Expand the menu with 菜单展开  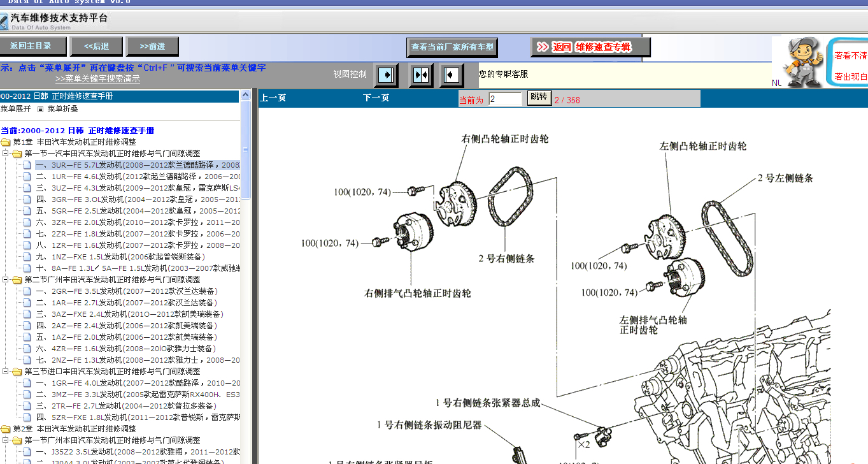point(15,109)
